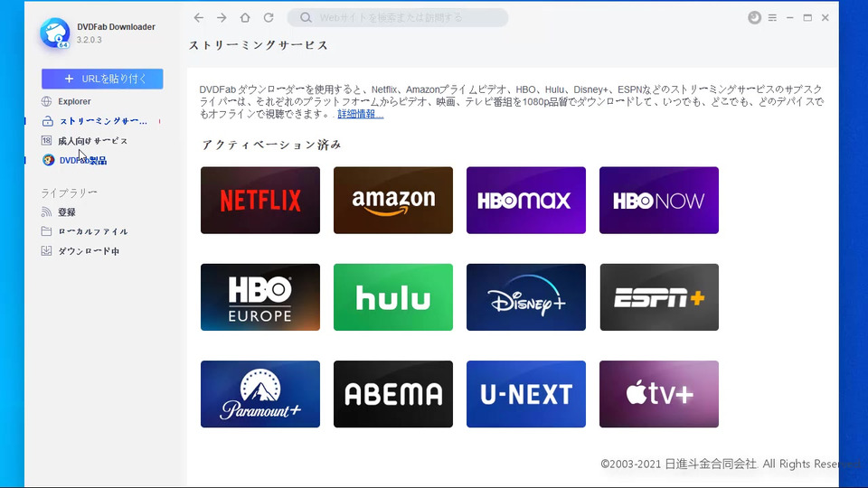
Task: Click the RSS icon beside 登録
Action: [46, 211]
